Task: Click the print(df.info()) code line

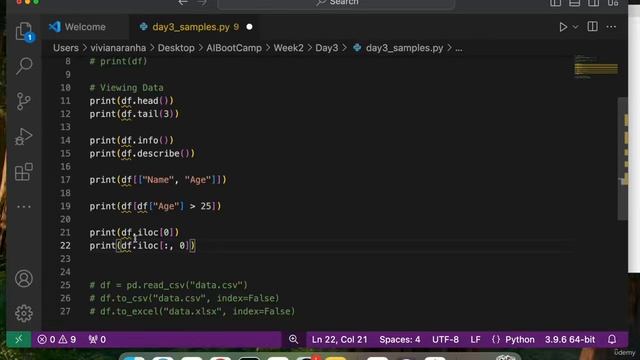Action: [x=131, y=140]
